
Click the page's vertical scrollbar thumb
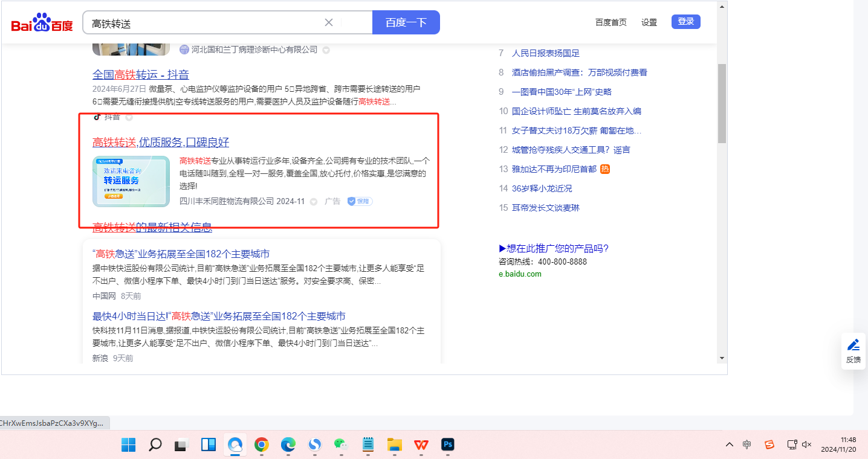tap(722, 103)
